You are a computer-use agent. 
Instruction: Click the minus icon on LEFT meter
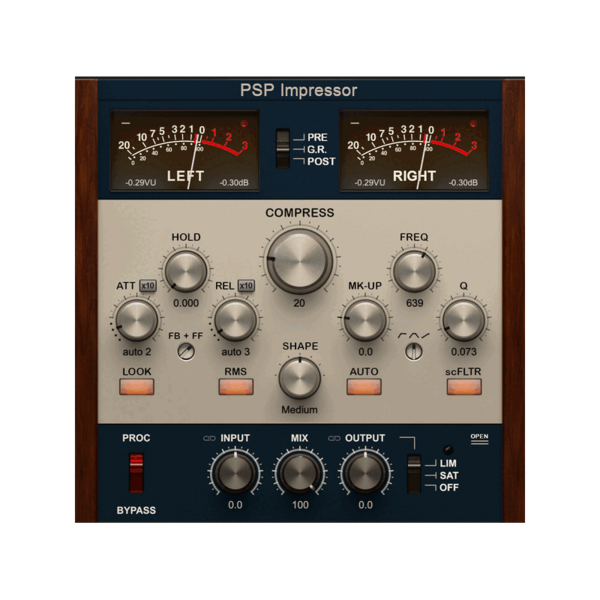click(126, 123)
